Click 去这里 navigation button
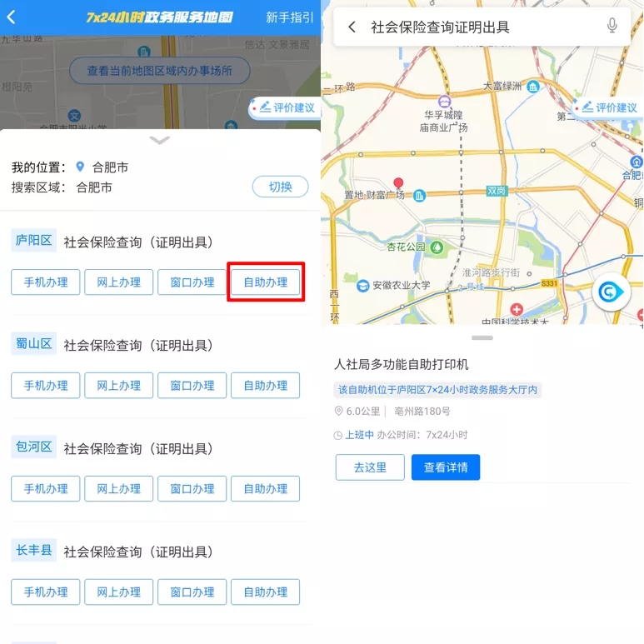The width and height of the screenshot is (644, 644). point(370,467)
